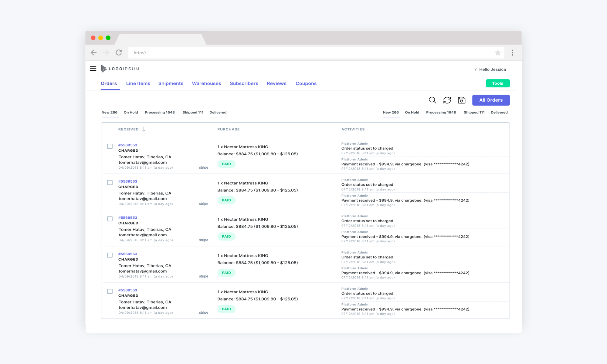Image resolution: width=607 pixels, height=364 pixels.
Task: Click PAID badge in first row
Action: (x=226, y=164)
